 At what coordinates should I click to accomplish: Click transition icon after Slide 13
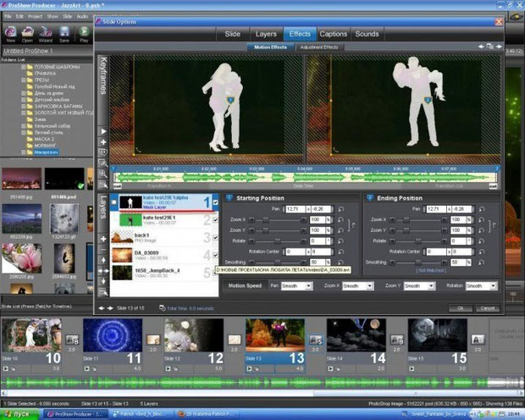tap(315, 340)
